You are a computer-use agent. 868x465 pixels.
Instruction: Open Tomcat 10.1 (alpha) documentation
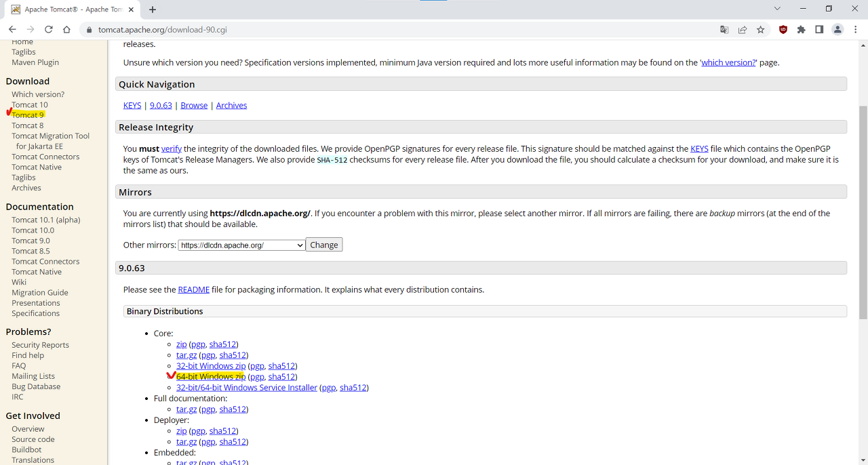pyautogui.click(x=46, y=220)
